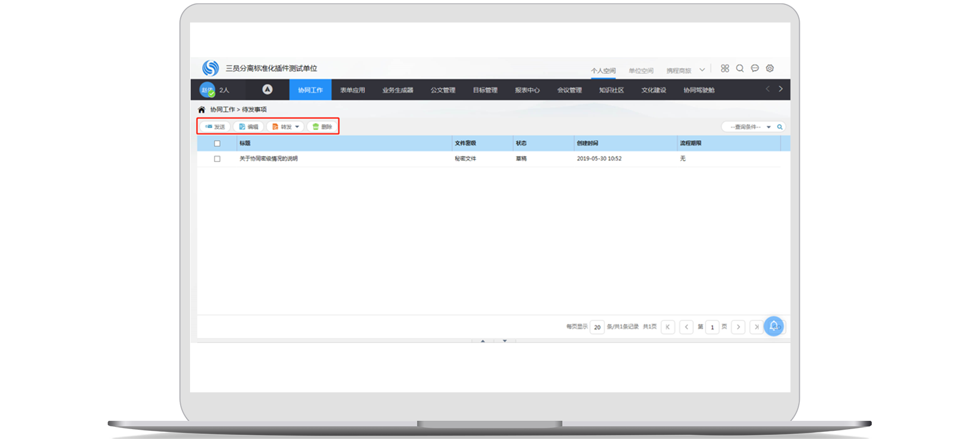Check the box for 关于协同密级情况的说明 row

(x=217, y=159)
